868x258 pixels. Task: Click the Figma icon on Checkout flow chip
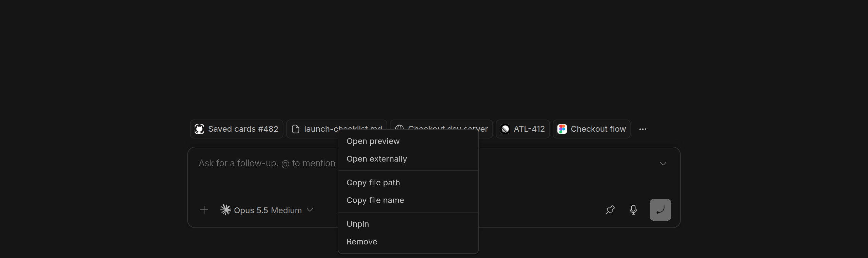pyautogui.click(x=562, y=129)
